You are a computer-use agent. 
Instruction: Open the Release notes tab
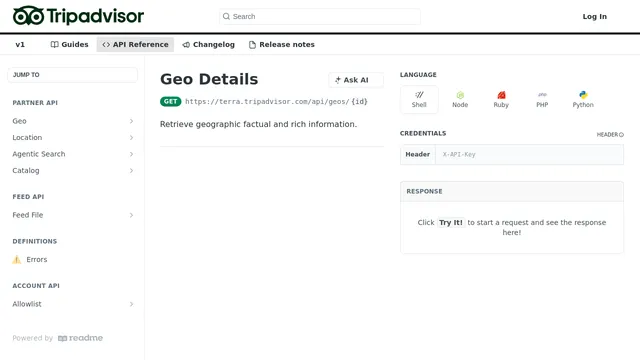click(x=282, y=44)
